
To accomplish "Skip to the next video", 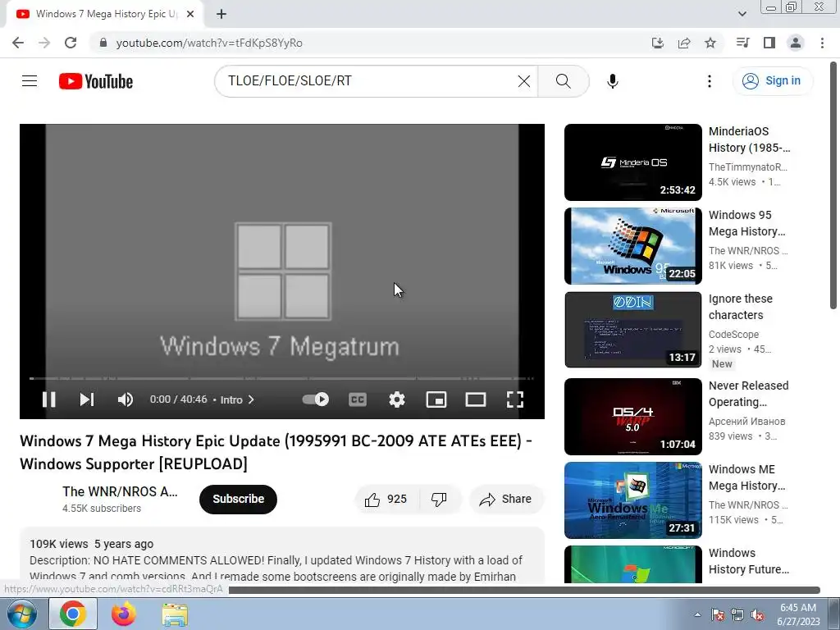I will coord(87,399).
